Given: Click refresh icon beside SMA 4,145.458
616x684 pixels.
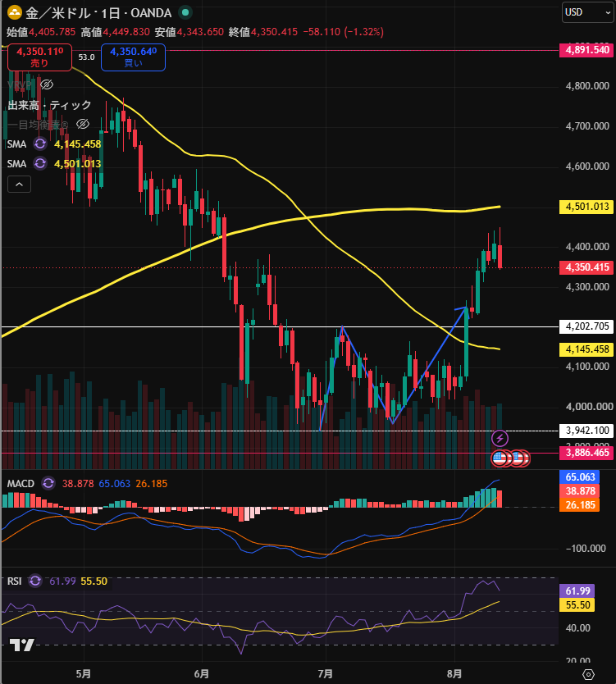Looking at the screenshot, I should click(40, 144).
